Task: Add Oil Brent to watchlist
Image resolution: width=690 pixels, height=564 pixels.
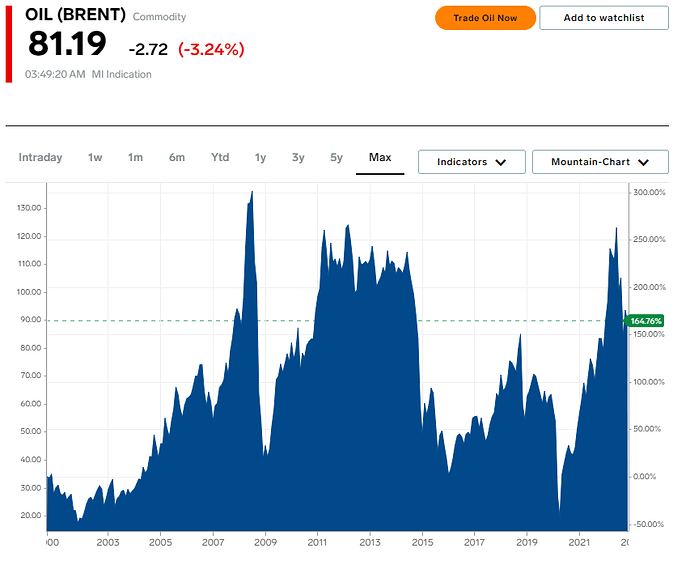Action: click(x=604, y=18)
